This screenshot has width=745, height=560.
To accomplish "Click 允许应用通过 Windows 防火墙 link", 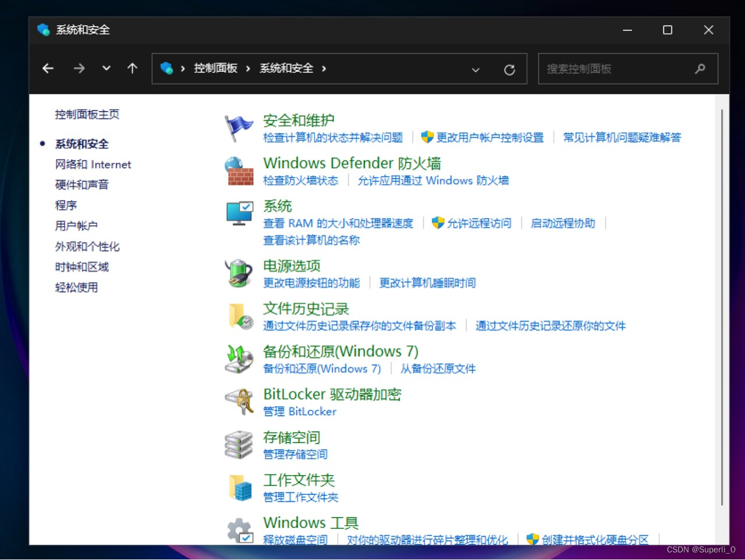I will pyautogui.click(x=433, y=180).
